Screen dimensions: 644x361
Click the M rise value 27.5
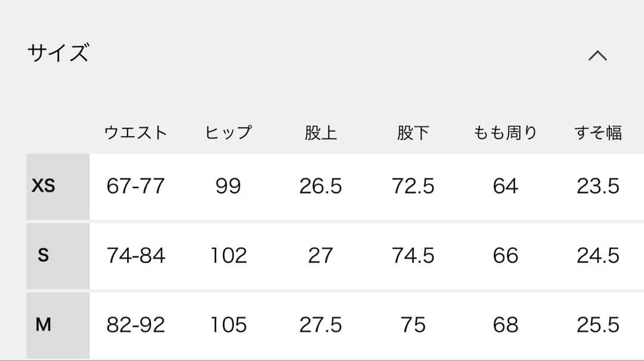point(321,325)
